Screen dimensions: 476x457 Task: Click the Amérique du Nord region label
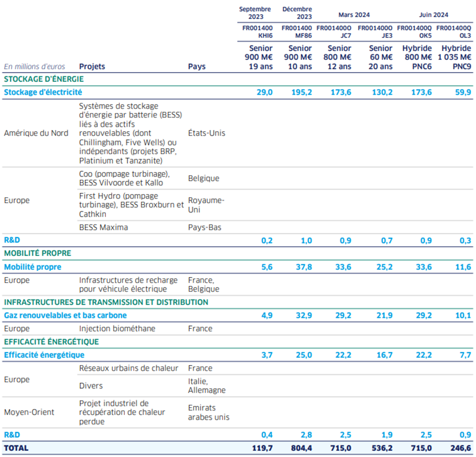[x=36, y=133]
